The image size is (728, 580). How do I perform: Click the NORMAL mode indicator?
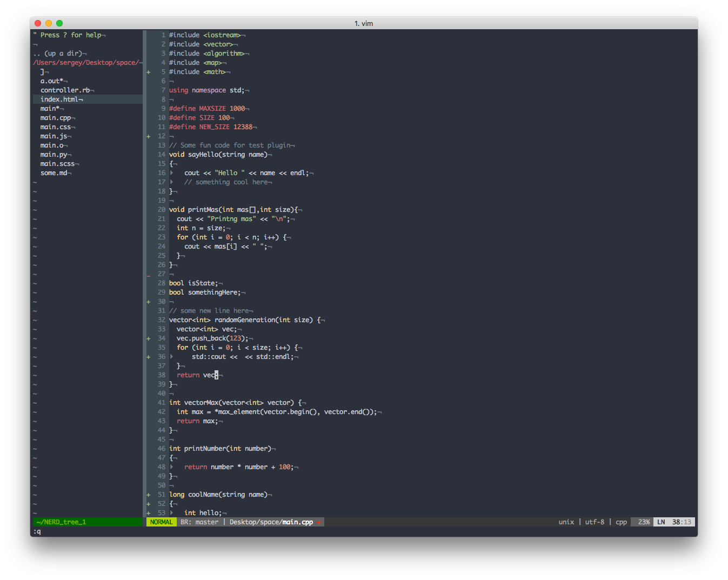[161, 522]
